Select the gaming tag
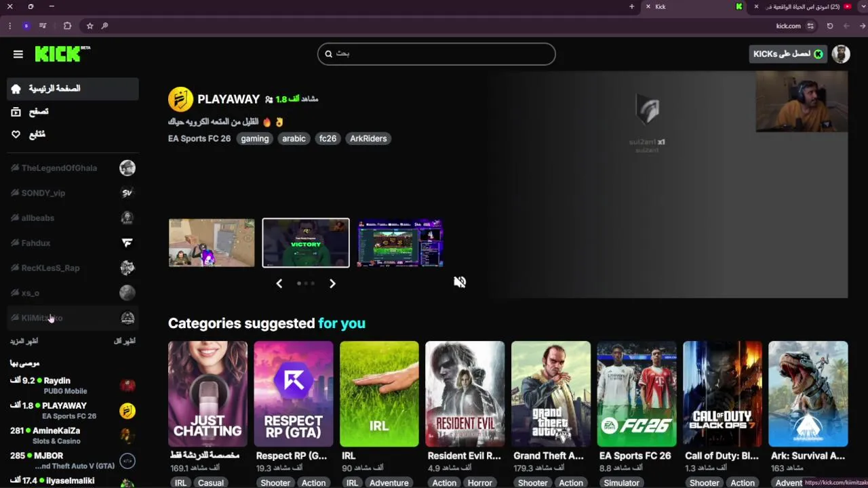This screenshot has height=488, width=868. coord(255,138)
